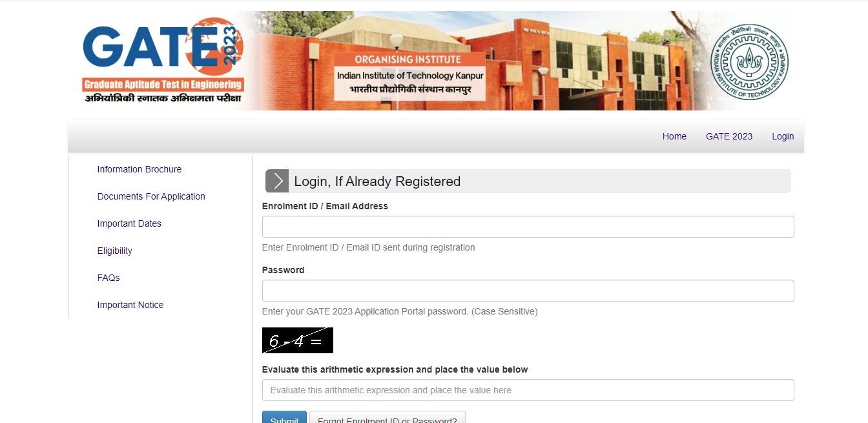Click the arithmetic expression answer field
The image size is (868, 423).
tap(528, 390)
